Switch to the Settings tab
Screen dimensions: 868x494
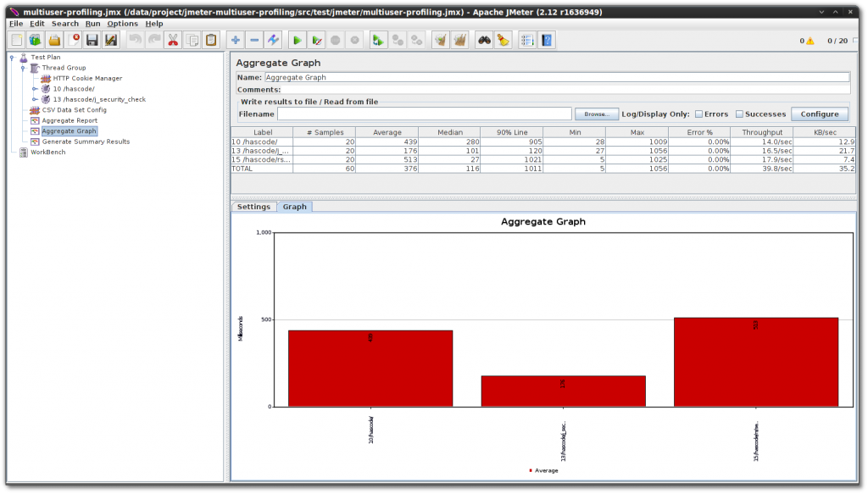pyautogui.click(x=253, y=206)
